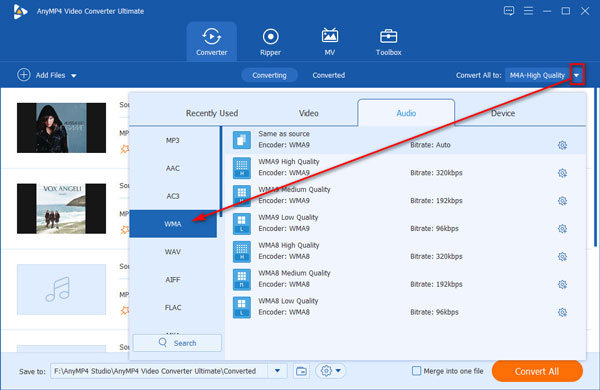Click the Add Files plus icon
This screenshot has width=600, height=390.
(24, 75)
